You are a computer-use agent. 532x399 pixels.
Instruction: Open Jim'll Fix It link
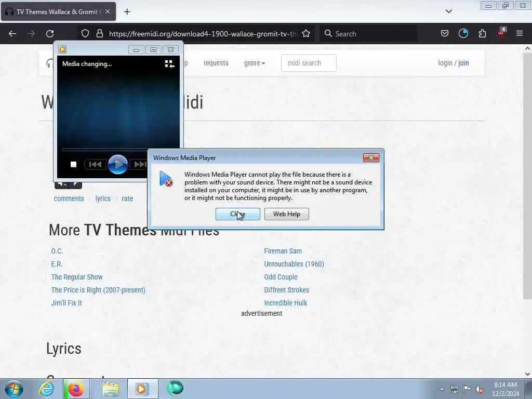point(66,303)
